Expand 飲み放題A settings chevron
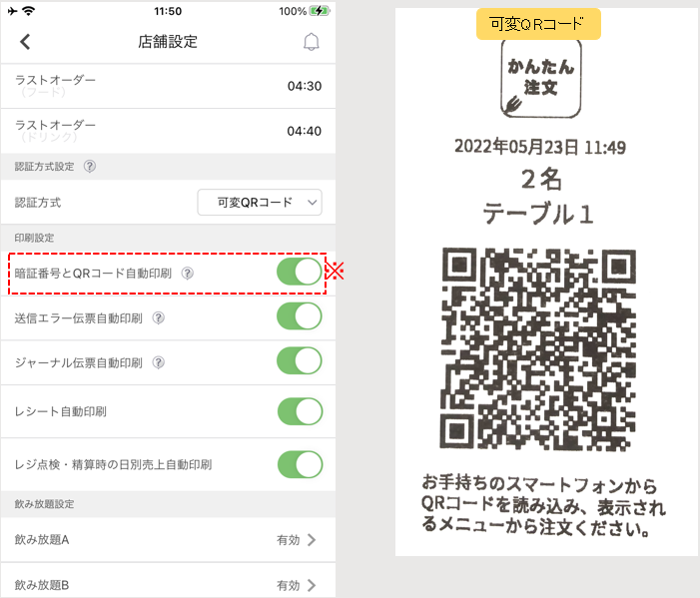Screen dimensions: 700x598 click(311, 540)
